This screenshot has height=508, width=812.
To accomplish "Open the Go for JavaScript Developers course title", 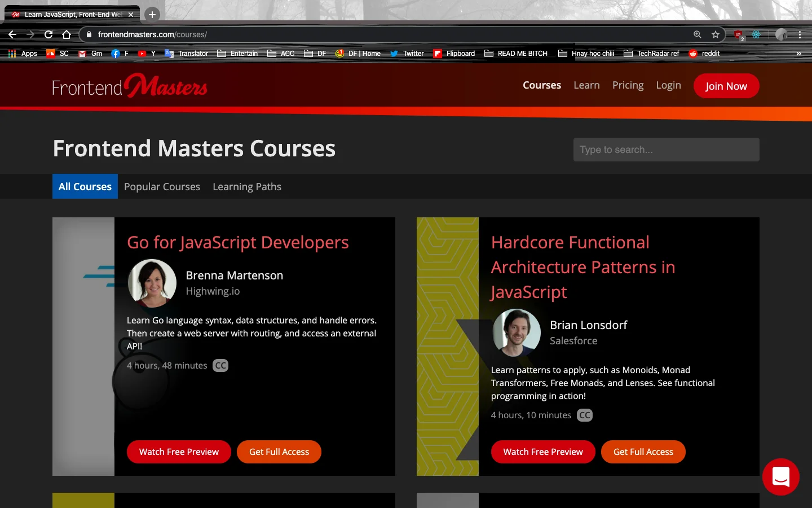I will pos(238,242).
